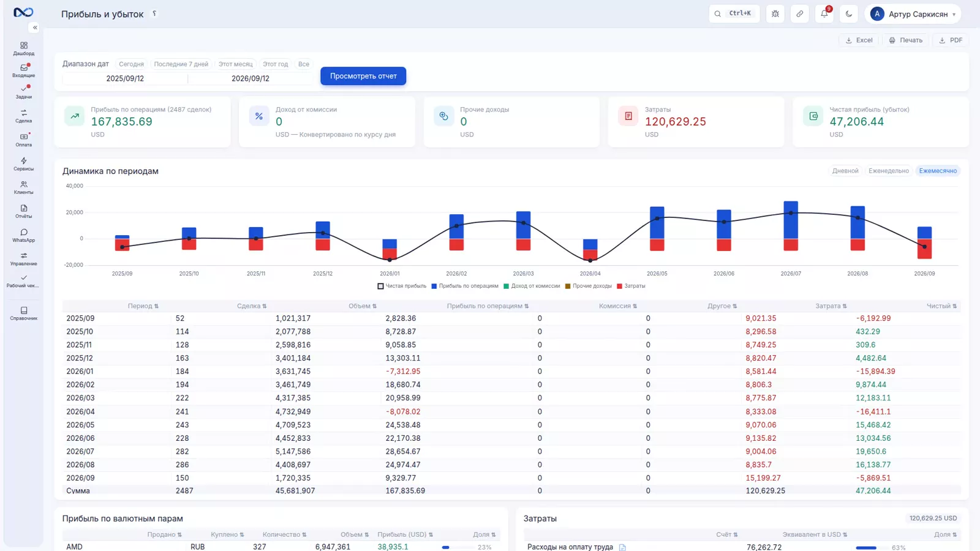Image resolution: width=980 pixels, height=551 pixels.
Task: Toggle dark mode moon icon
Action: [849, 13]
